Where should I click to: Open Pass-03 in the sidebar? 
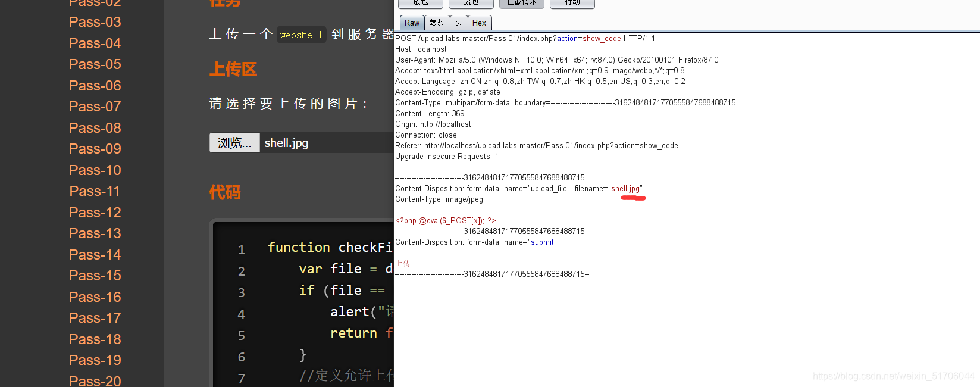(x=95, y=22)
